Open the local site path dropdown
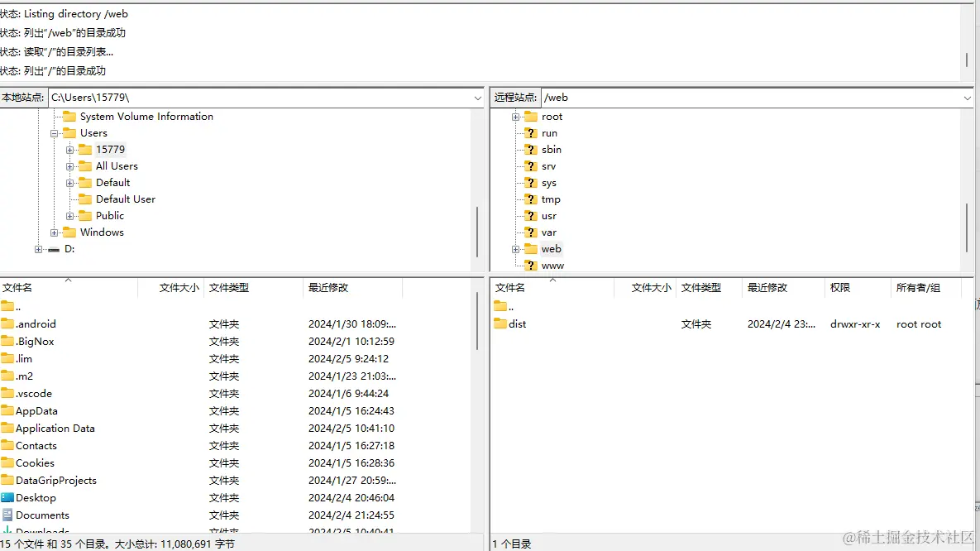 tap(477, 98)
